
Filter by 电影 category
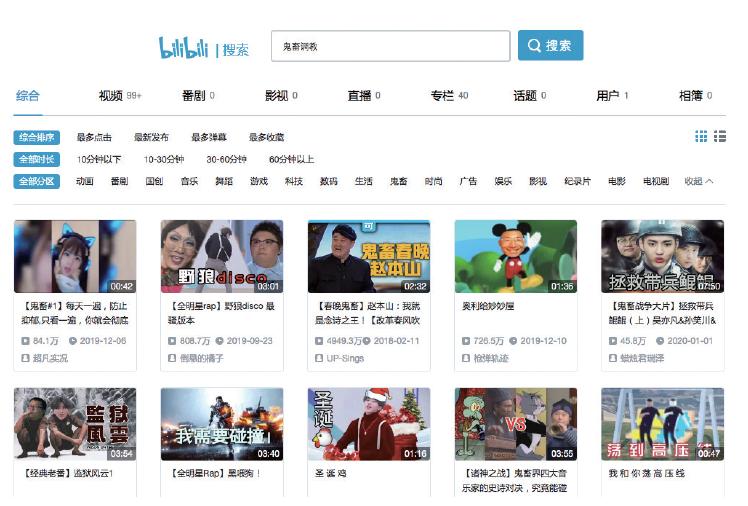pyautogui.click(x=617, y=181)
